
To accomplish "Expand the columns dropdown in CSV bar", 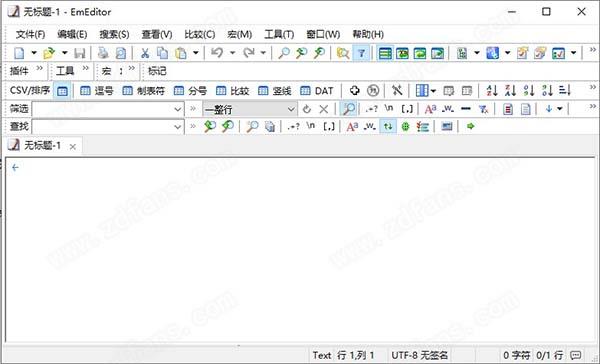I will point(433,91).
